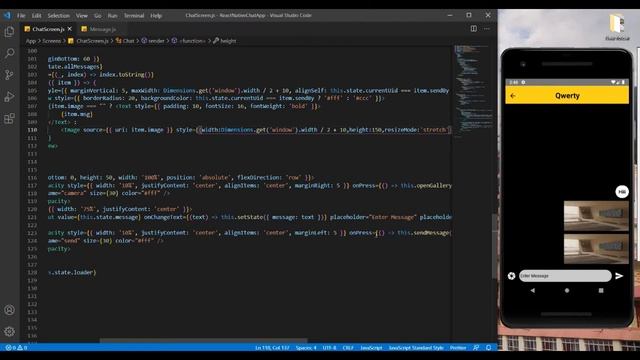Click errors and warnings count in status bar
The image size is (640, 360).
tap(16, 348)
